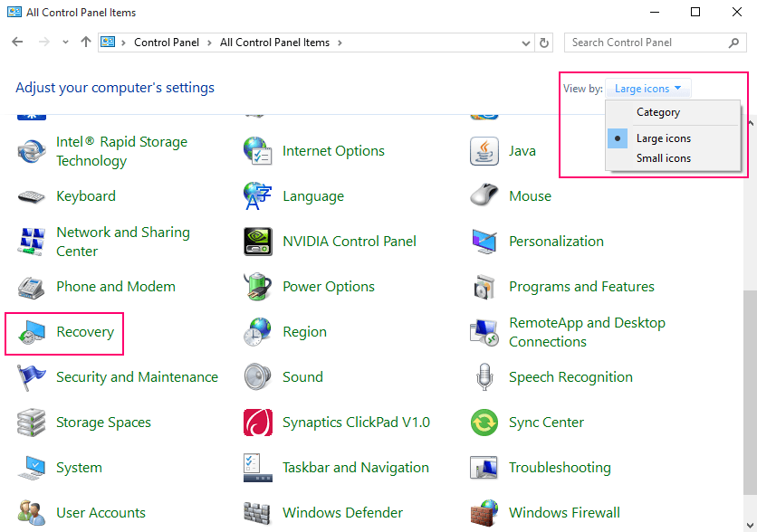This screenshot has height=532, width=757.
Task: Click the Mouse icon
Action: pos(484,195)
